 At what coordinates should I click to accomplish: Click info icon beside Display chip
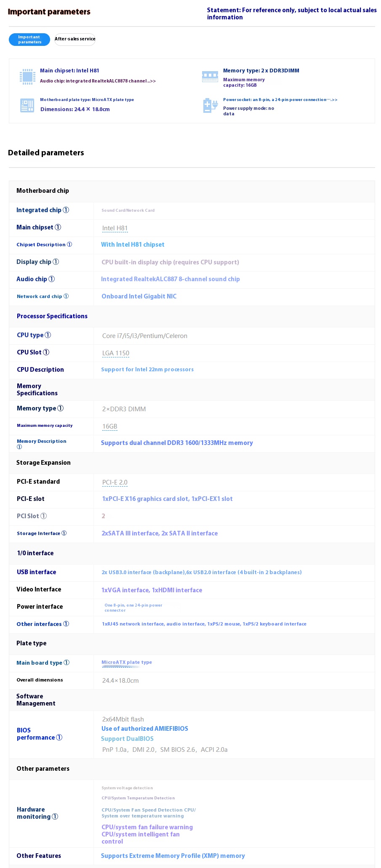click(56, 262)
